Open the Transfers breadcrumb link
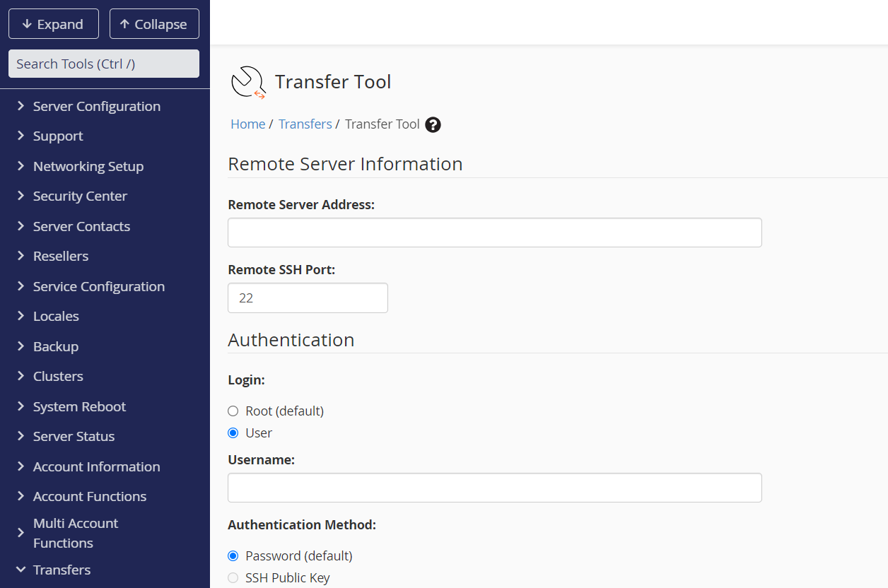This screenshot has width=888, height=588. 305,124
